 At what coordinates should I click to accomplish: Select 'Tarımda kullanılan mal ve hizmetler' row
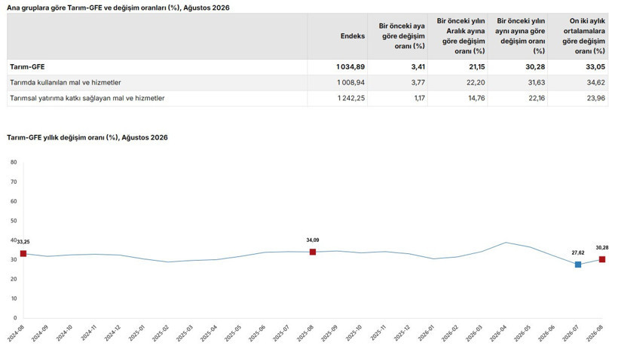(307, 83)
